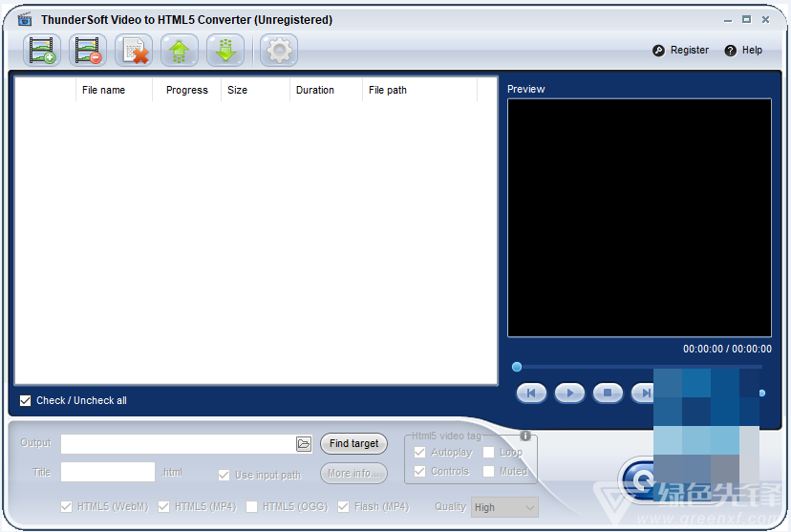
Task: Click the Title input field
Action: coord(108,472)
